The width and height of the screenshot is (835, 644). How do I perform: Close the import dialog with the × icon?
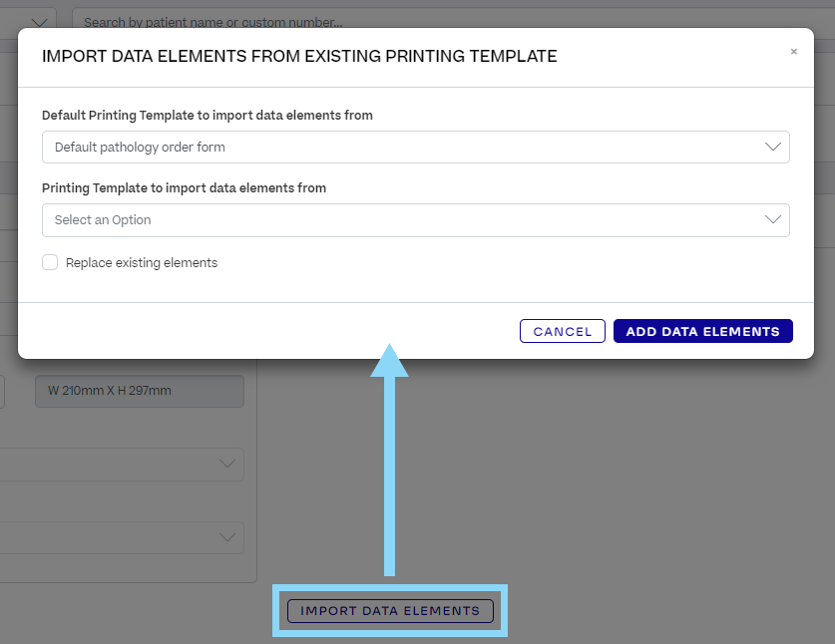coord(794,52)
